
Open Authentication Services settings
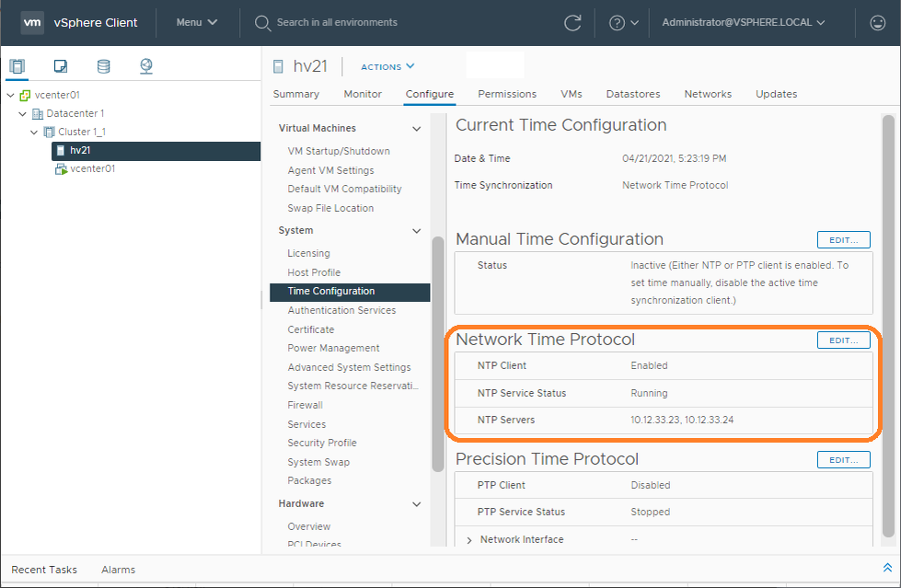coord(341,310)
